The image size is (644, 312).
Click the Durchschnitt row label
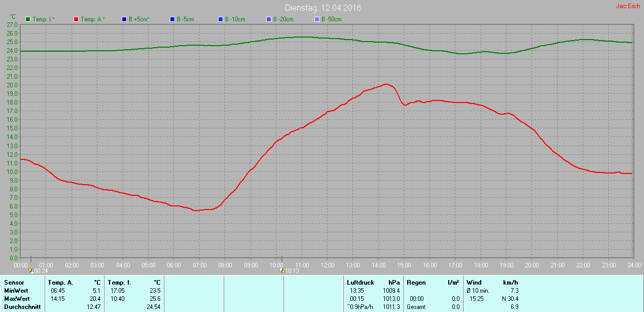pyautogui.click(x=22, y=307)
